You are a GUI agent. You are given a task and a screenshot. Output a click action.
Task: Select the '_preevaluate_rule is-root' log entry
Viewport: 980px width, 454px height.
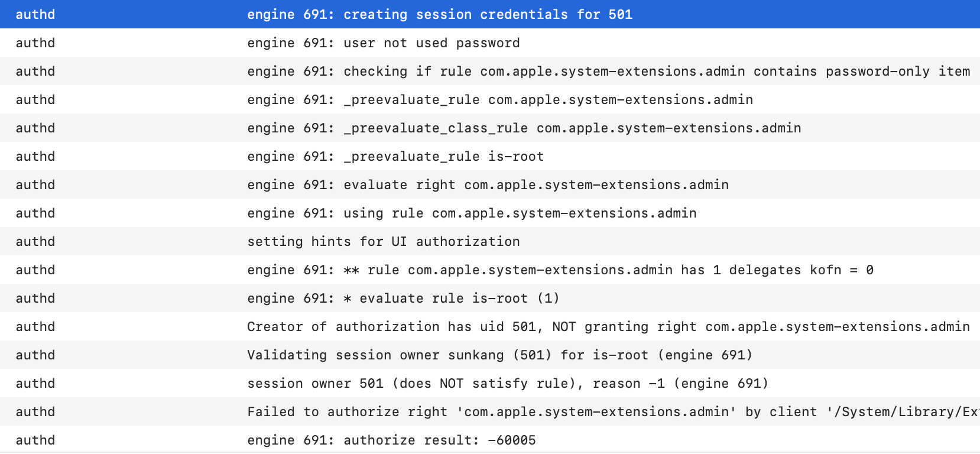(x=395, y=156)
